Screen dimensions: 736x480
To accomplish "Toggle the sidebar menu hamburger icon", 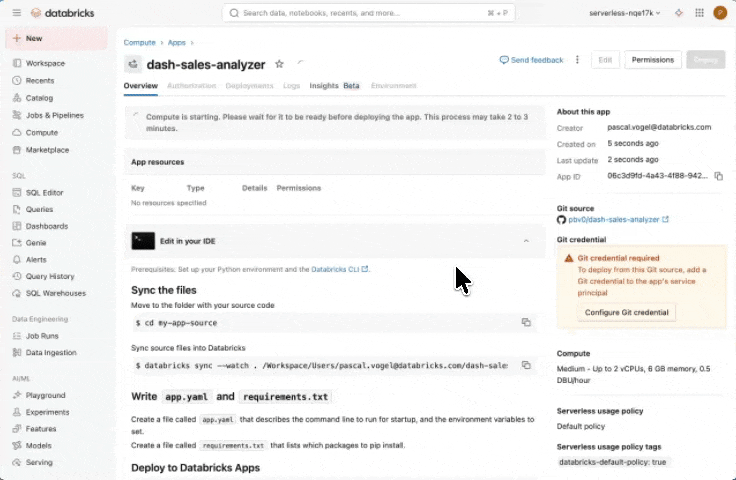I will click(16, 13).
